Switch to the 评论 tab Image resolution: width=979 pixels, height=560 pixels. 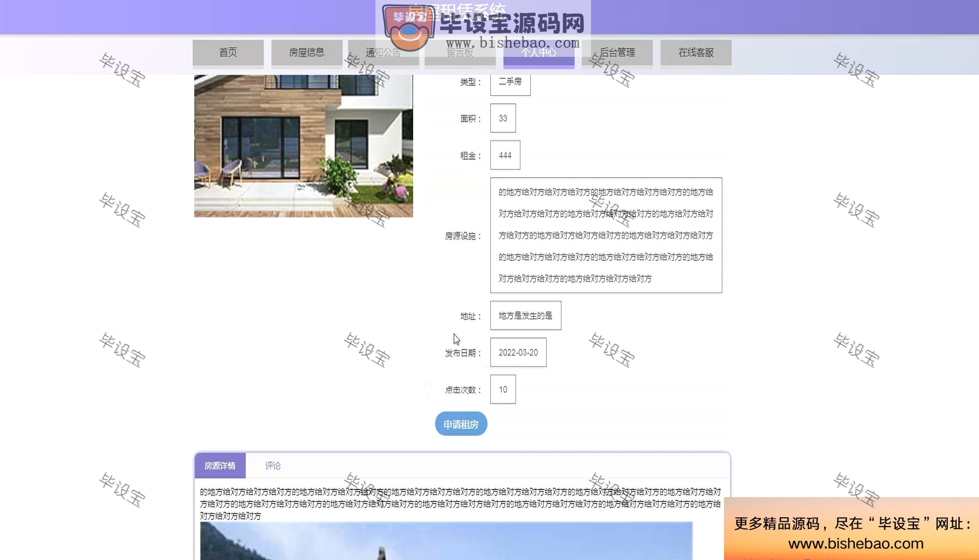pyautogui.click(x=273, y=466)
